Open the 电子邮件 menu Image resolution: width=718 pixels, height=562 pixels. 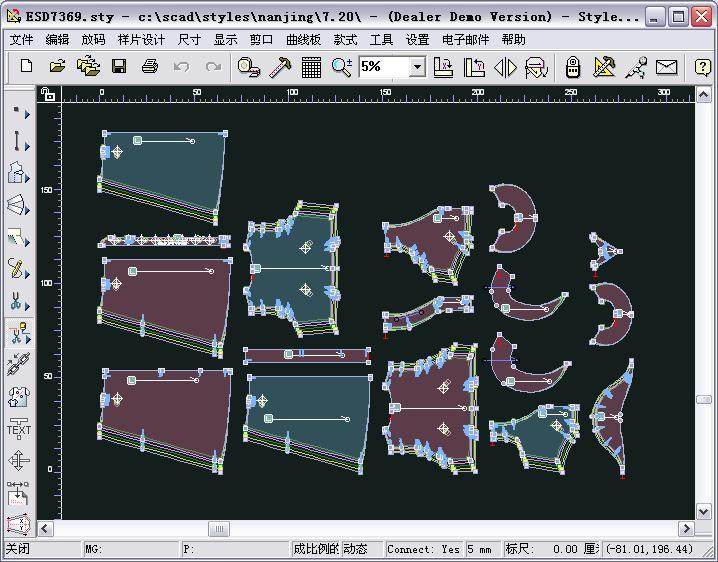(465, 40)
